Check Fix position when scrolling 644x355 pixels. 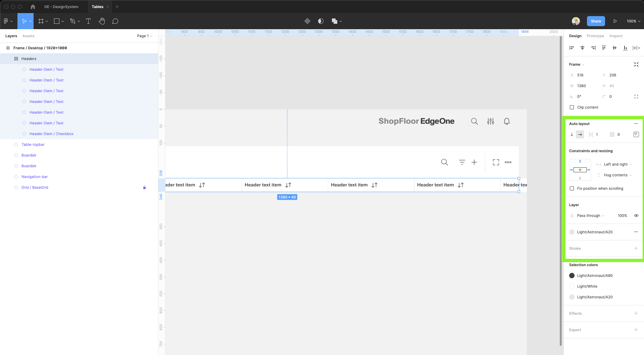[572, 188]
